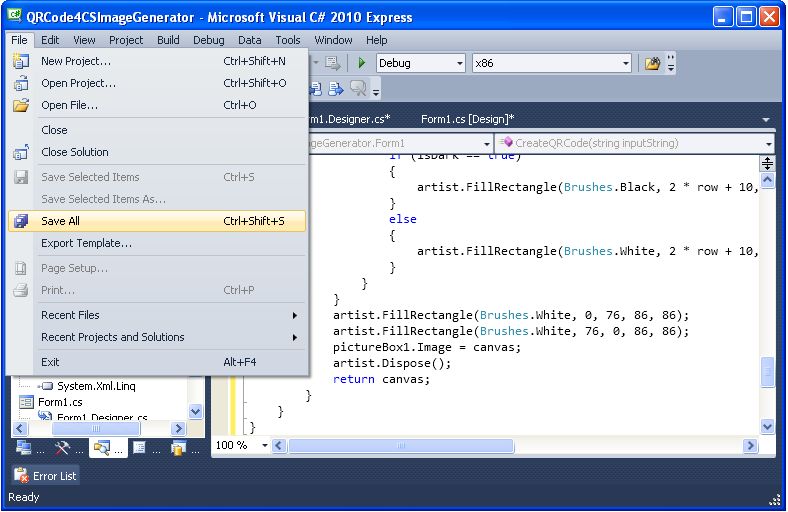Viewport: 788px width, 512px height.
Task: Open main toolbar overflow options arrow
Action: pos(670,63)
